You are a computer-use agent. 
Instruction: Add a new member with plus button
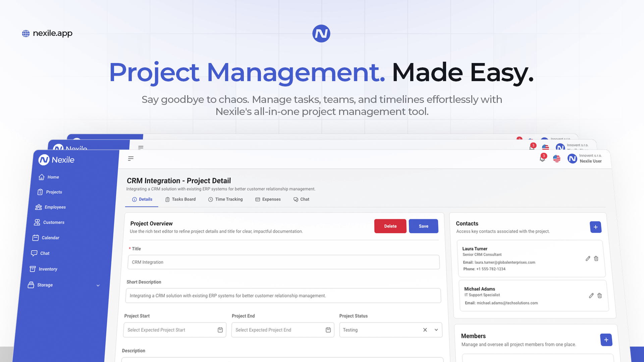coord(606,340)
